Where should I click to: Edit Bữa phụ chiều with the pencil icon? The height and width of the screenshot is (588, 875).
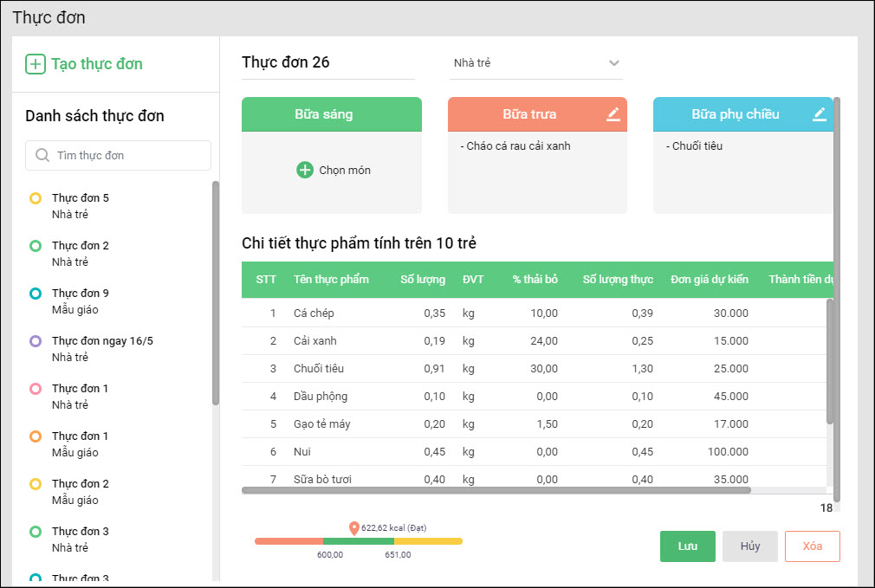[x=820, y=113]
